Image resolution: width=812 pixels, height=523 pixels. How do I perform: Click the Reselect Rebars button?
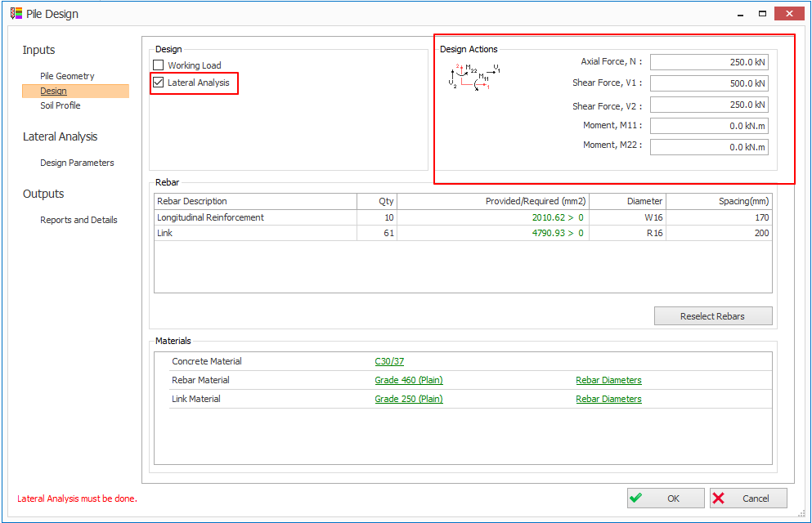[x=712, y=316]
